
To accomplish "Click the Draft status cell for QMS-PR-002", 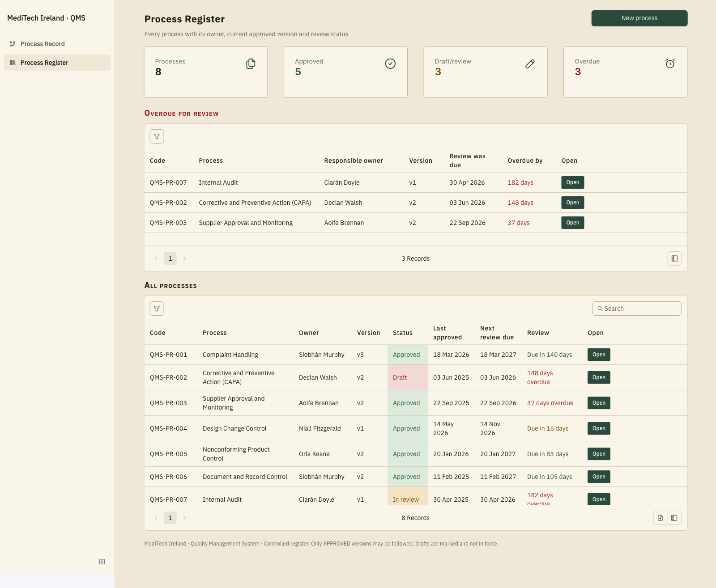I will pyautogui.click(x=408, y=377).
